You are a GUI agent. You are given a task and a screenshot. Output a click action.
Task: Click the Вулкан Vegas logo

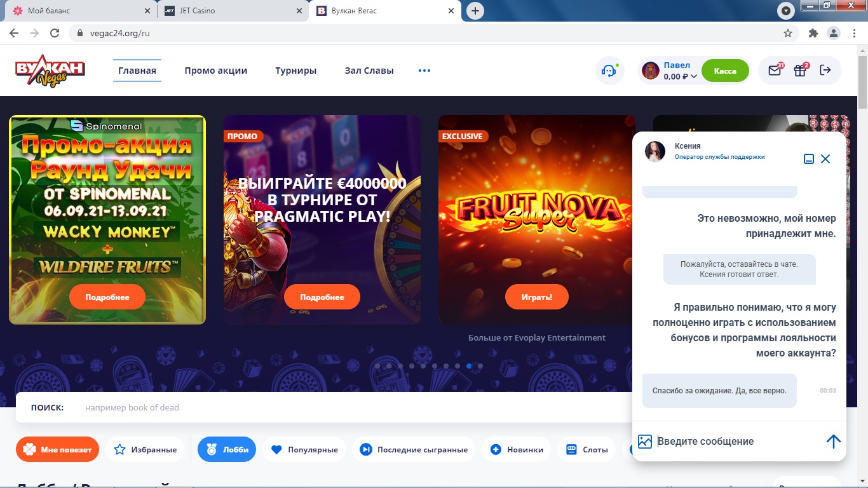pyautogui.click(x=50, y=71)
